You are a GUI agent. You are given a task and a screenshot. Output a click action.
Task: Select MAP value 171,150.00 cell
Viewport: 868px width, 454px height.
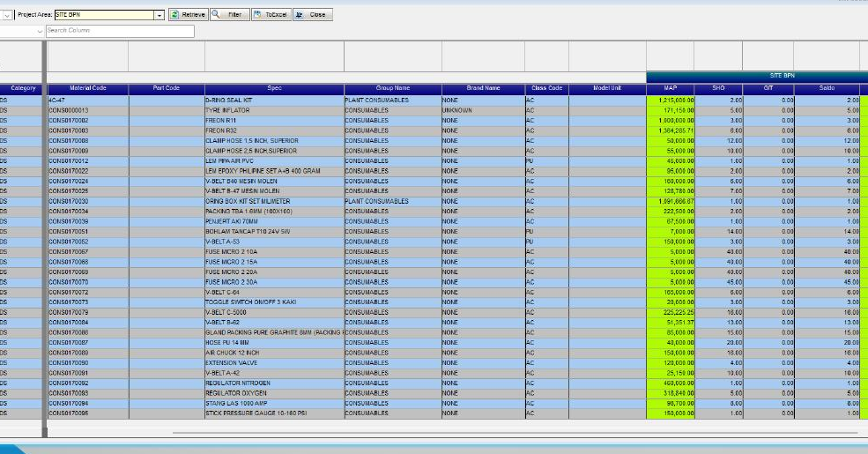coord(671,110)
